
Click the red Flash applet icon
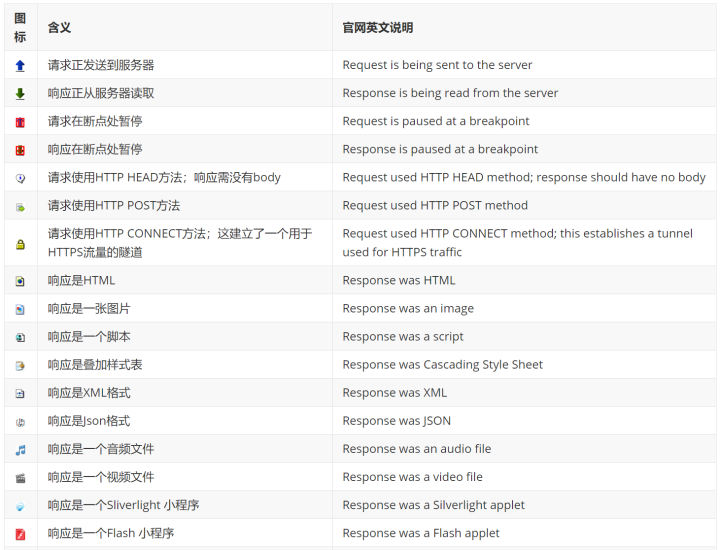(x=20, y=534)
